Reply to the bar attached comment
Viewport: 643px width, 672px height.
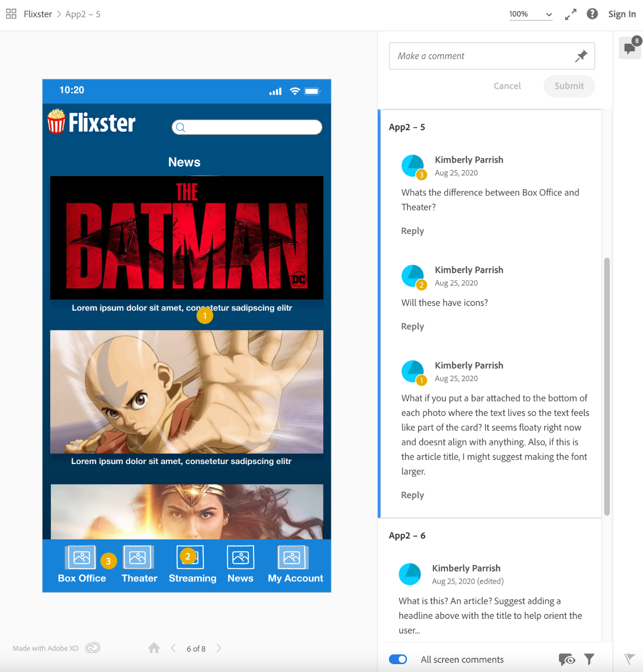pos(412,495)
